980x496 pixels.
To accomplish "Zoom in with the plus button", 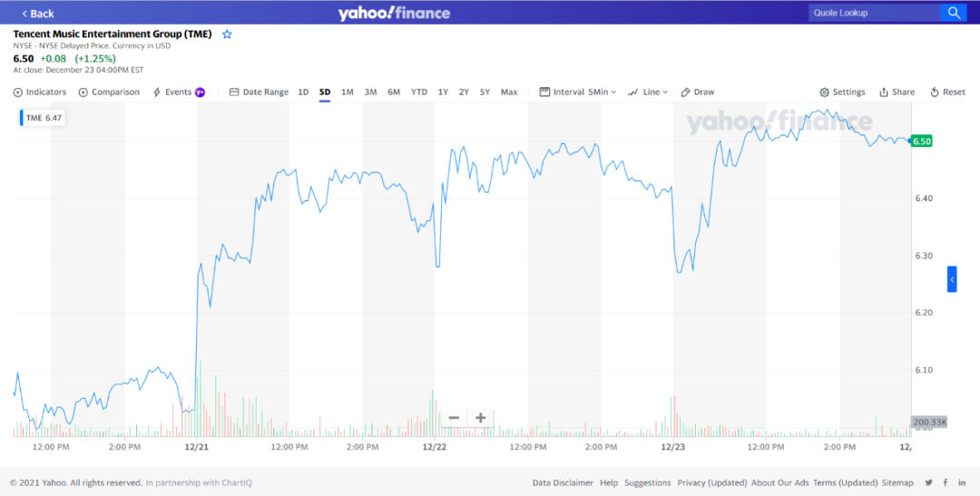I will coord(480,418).
